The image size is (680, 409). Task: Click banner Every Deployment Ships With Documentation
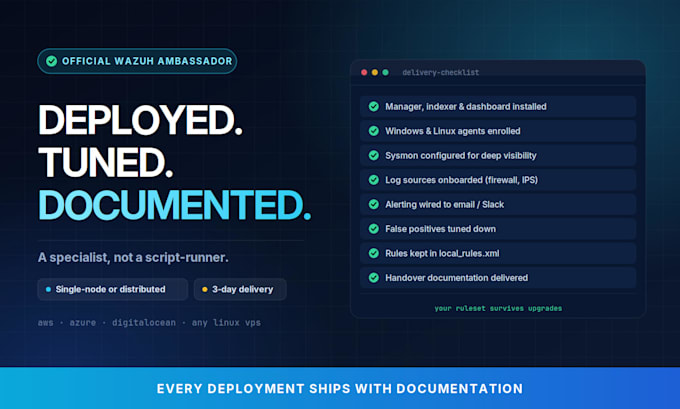(340, 388)
